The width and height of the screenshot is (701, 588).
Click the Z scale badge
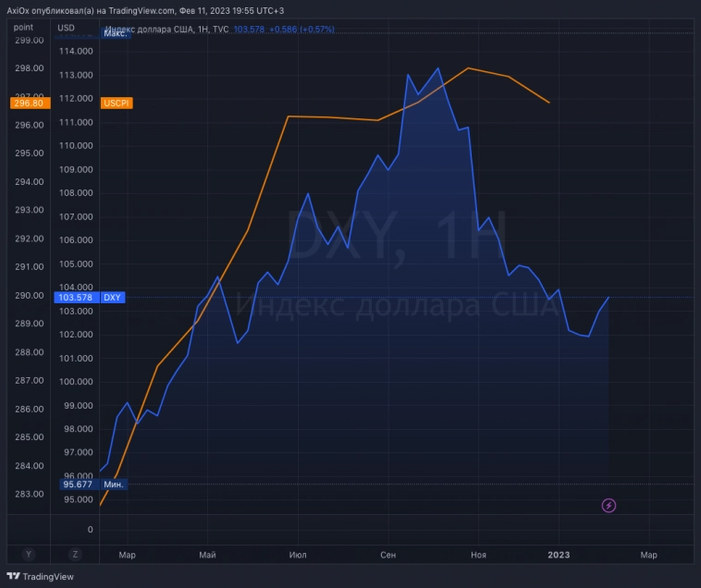[74, 554]
